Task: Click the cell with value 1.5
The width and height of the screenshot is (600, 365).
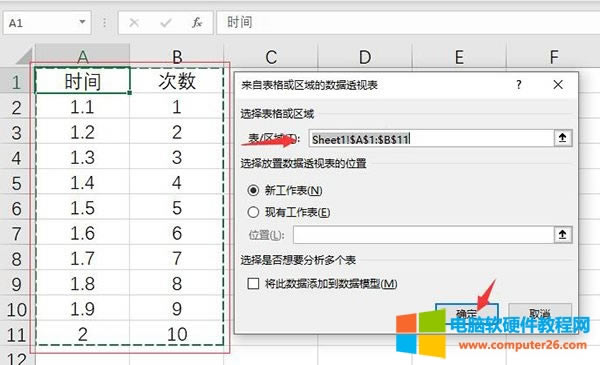Action: [x=83, y=207]
